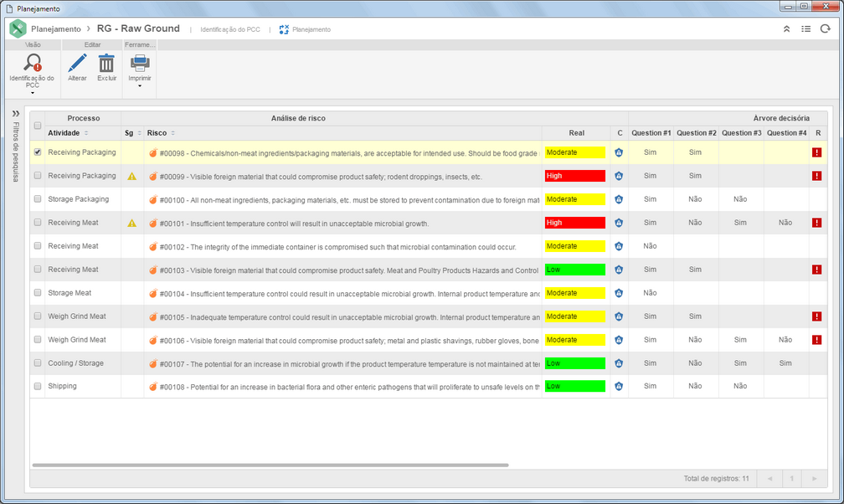Open dropdown arrow under Imprimir

click(x=140, y=86)
